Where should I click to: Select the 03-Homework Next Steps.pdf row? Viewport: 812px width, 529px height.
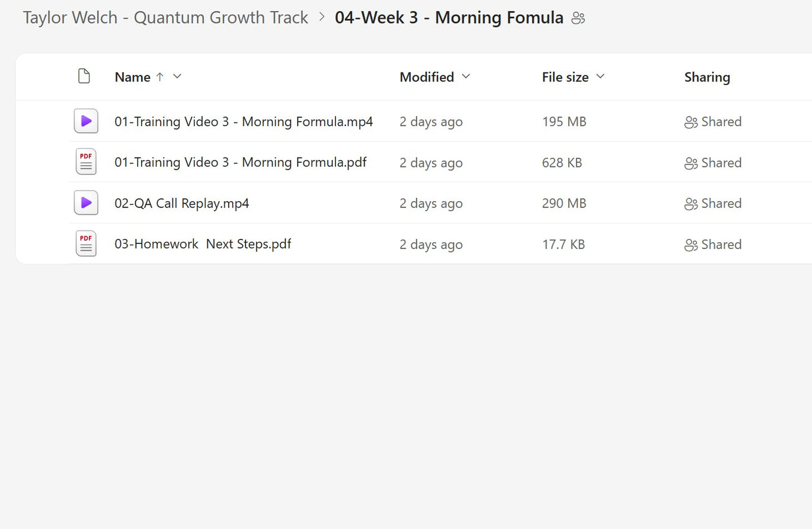[203, 244]
